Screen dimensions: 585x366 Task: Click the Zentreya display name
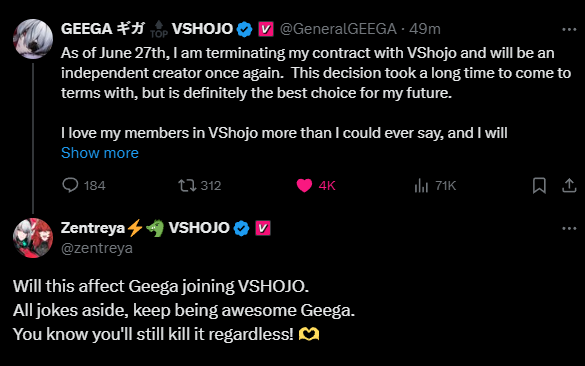93,228
